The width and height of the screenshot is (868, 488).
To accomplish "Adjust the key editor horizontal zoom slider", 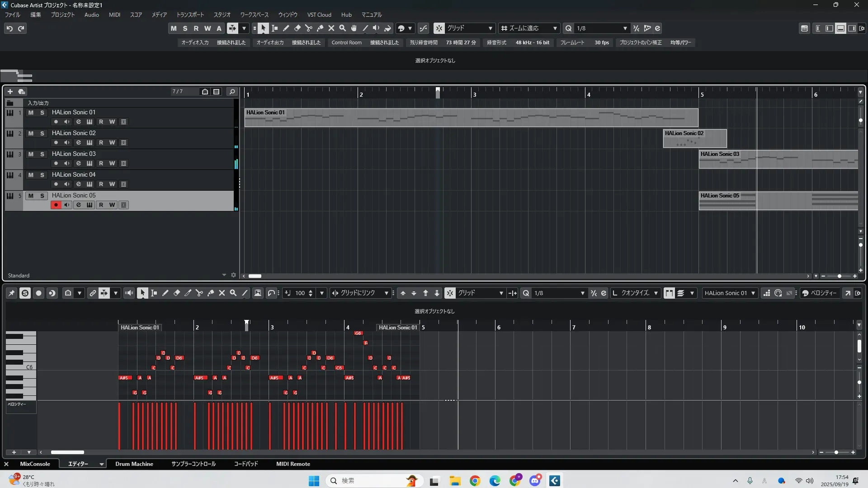I will [836, 452].
